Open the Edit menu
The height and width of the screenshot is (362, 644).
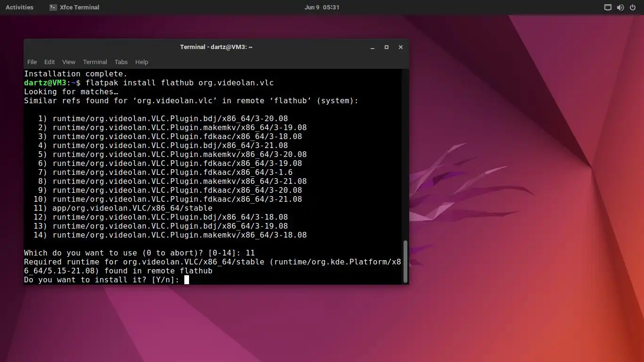click(x=50, y=62)
